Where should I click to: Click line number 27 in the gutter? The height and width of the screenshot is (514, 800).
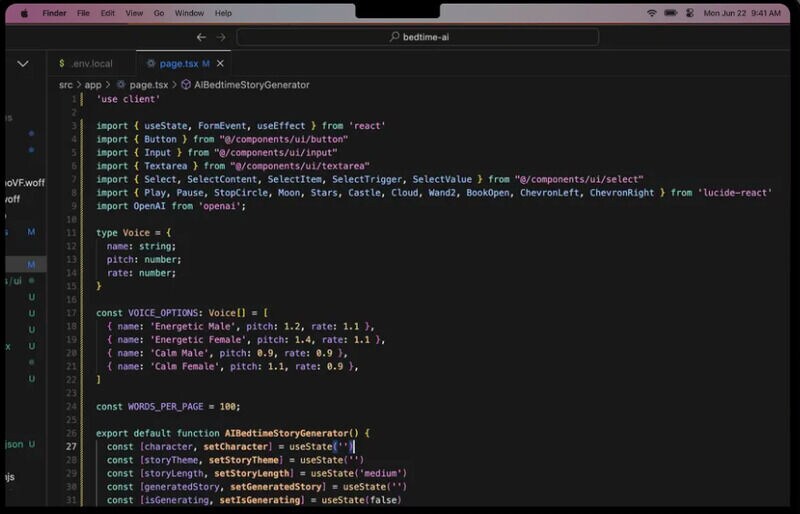coord(72,446)
